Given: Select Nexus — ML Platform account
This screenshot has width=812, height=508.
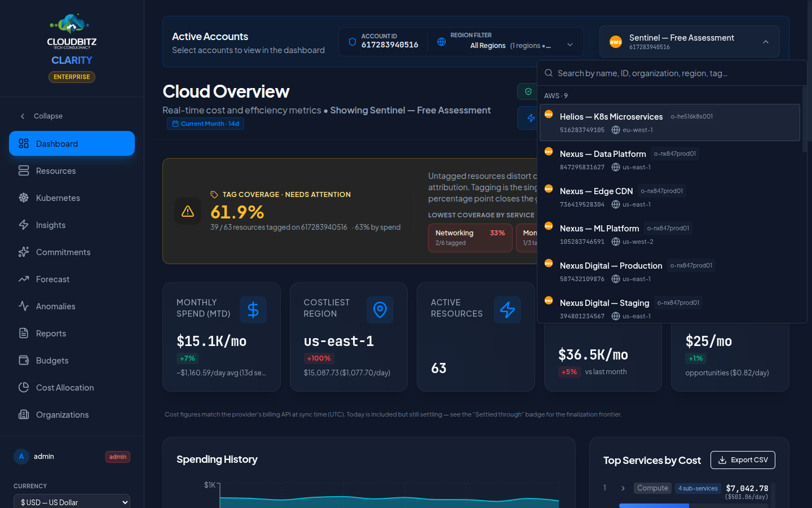Looking at the screenshot, I should pos(670,234).
